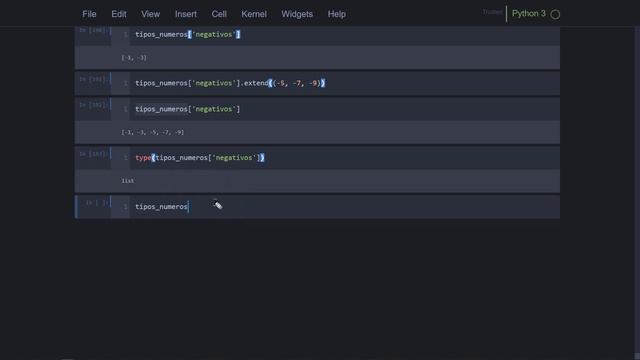Open the File menu
Image resolution: width=640 pixels, height=360 pixels.
89,14
